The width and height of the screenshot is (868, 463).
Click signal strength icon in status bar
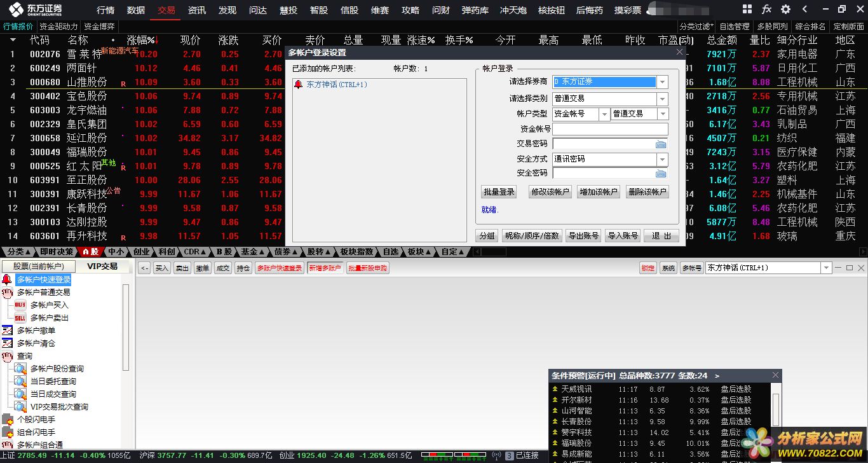[x=498, y=455]
